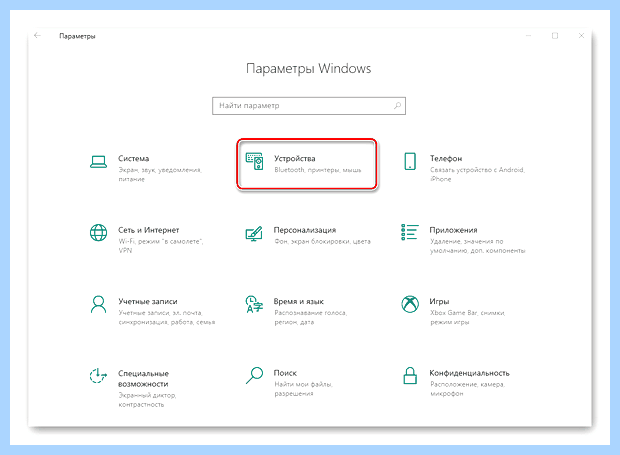Open Специальные возможности category title
Image resolution: width=620 pixels, height=455 pixels.
(144, 379)
